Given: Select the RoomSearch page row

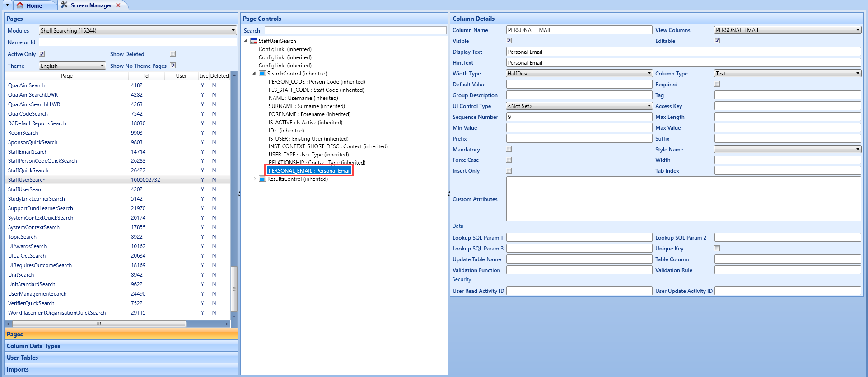Looking at the screenshot, I should tap(117, 133).
